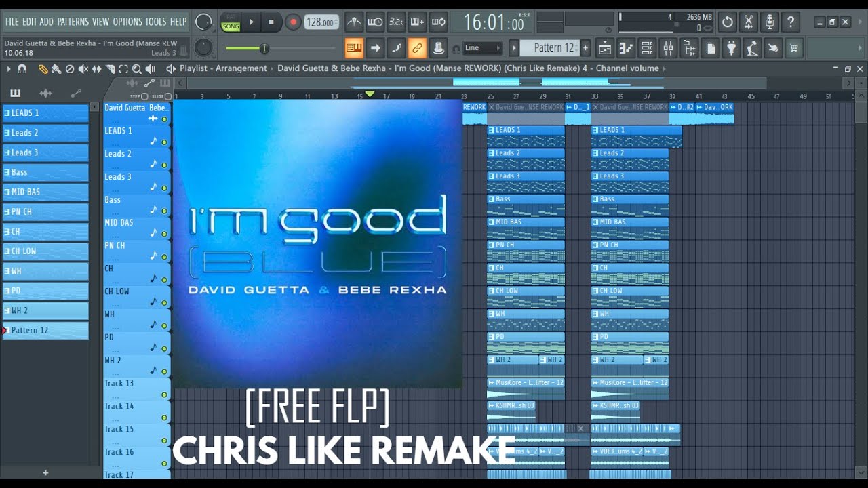Select the playlist Zoom tool
The image size is (868, 488).
(x=136, y=68)
